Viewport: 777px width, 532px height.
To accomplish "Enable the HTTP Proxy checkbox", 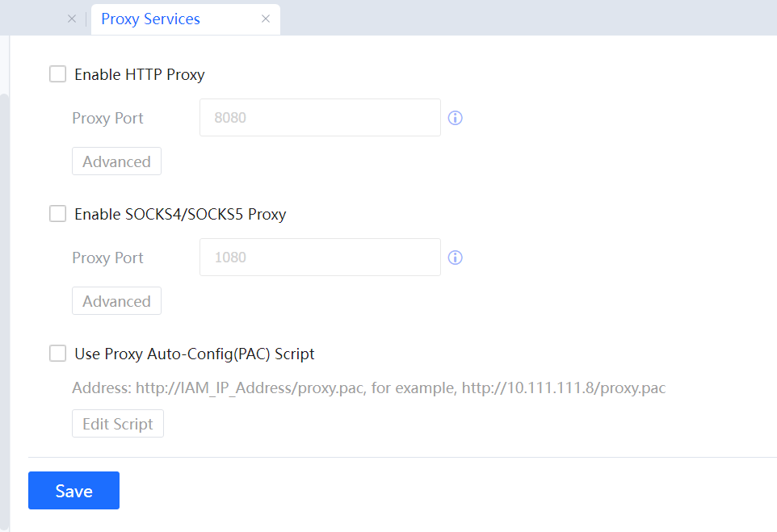I will pos(57,74).
